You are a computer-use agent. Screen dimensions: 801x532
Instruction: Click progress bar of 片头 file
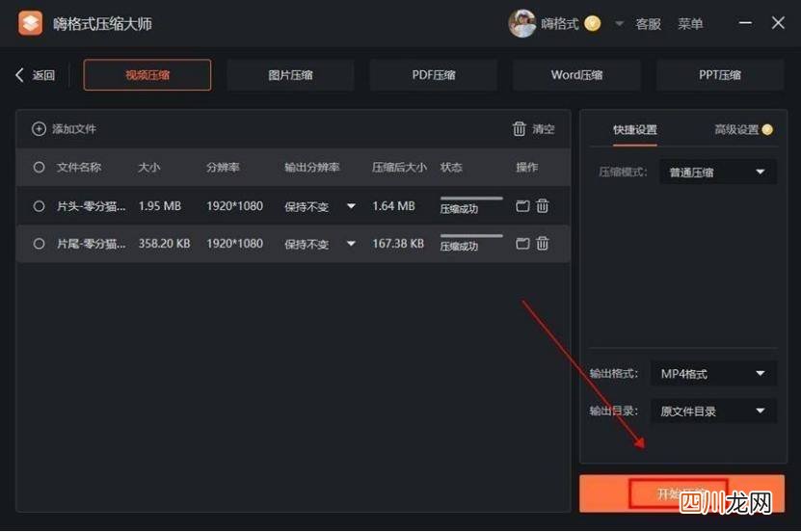(x=471, y=199)
